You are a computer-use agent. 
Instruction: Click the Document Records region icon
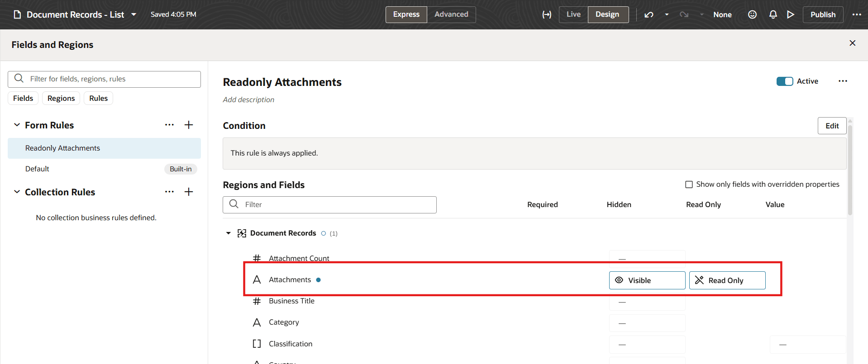(242, 233)
